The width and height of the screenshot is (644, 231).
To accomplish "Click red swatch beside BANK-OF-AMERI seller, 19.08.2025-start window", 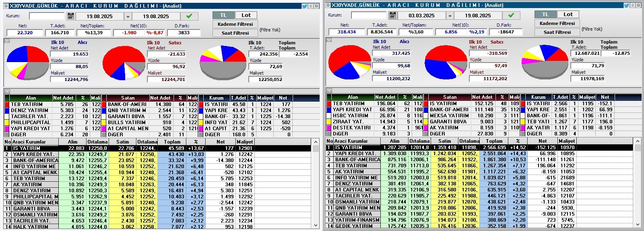I will (104, 104).
